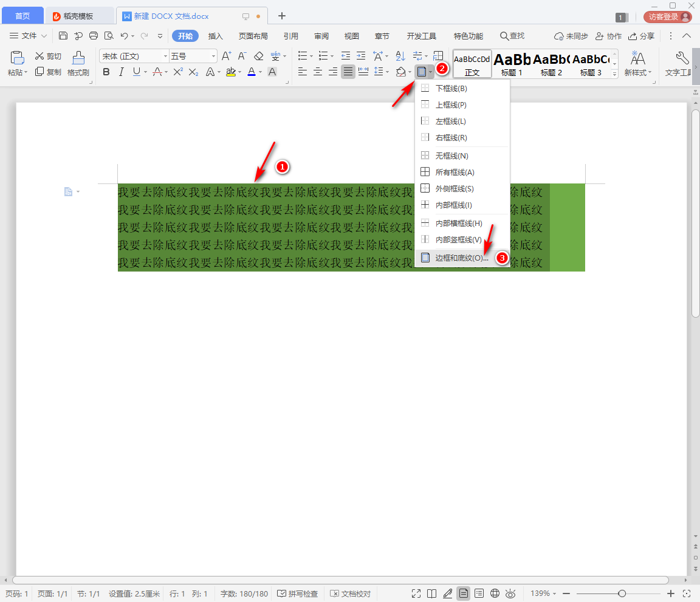This screenshot has height=602, width=700.
Task: Click the 分享 share button
Action: [x=641, y=36]
